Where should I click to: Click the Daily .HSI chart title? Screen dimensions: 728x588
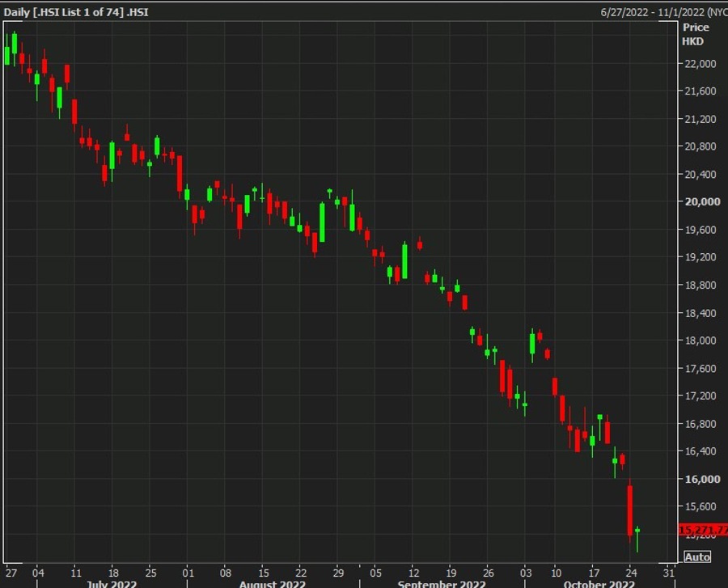[76, 12]
